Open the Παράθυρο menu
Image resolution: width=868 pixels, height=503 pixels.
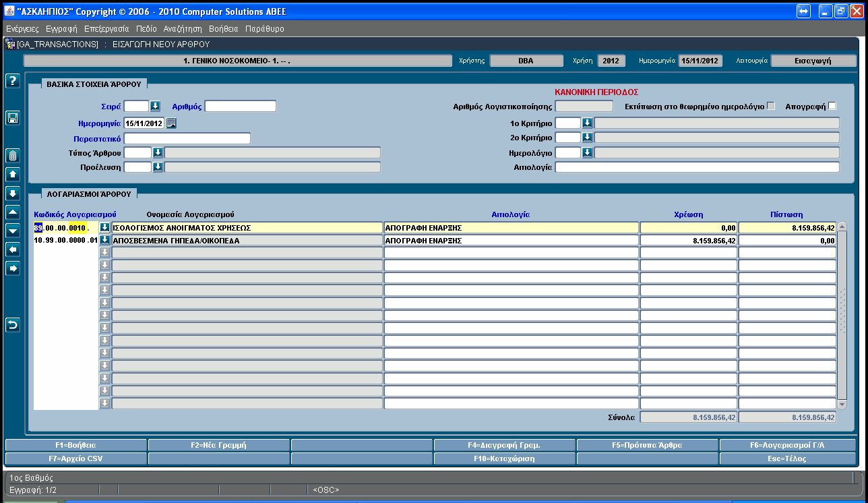point(265,29)
